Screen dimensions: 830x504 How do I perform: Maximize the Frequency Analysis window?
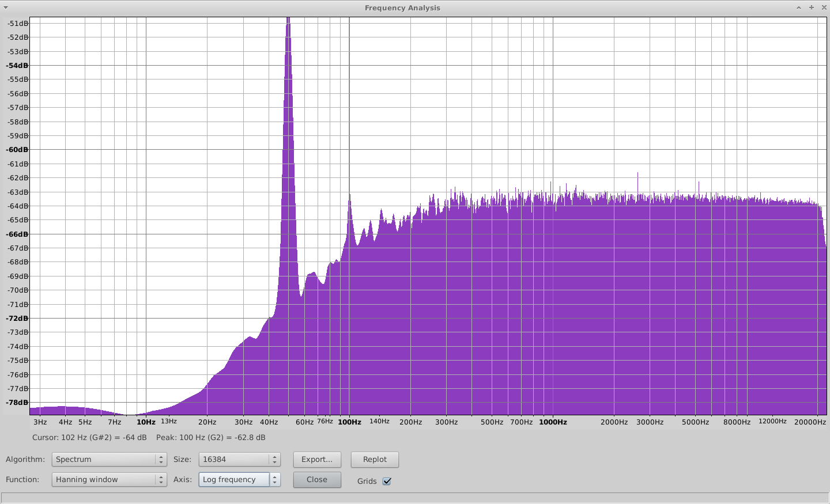[x=812, y=7]
